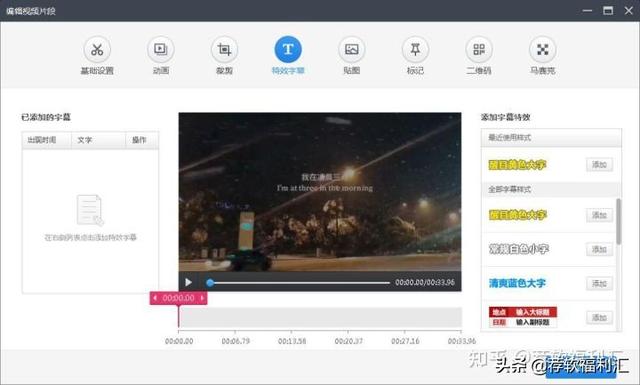Click the gray timeline track

tap(321, 317)
